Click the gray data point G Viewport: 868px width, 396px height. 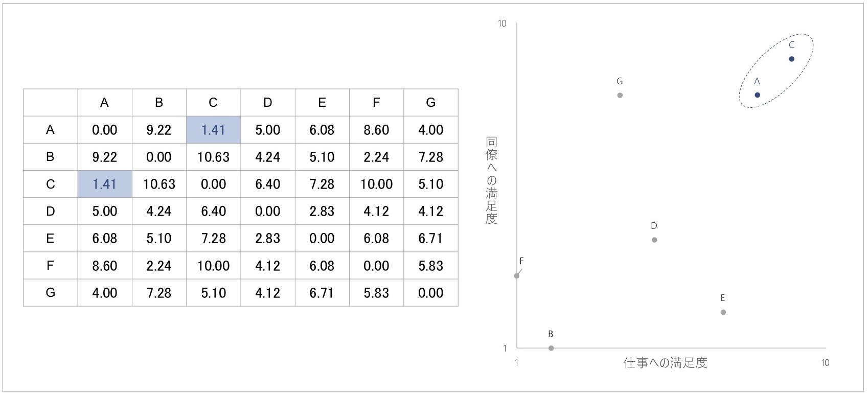coord(620,96)
